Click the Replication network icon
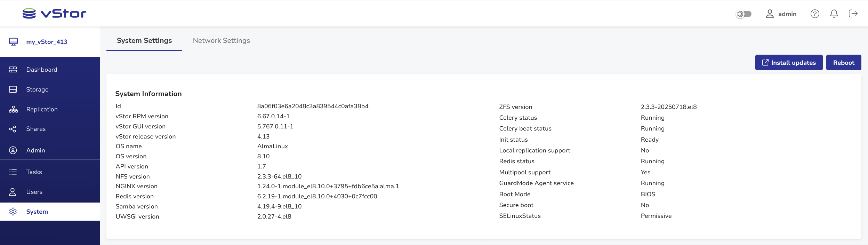Image resolution: width=868 pixels, height=245 pixels. (13, 109)
